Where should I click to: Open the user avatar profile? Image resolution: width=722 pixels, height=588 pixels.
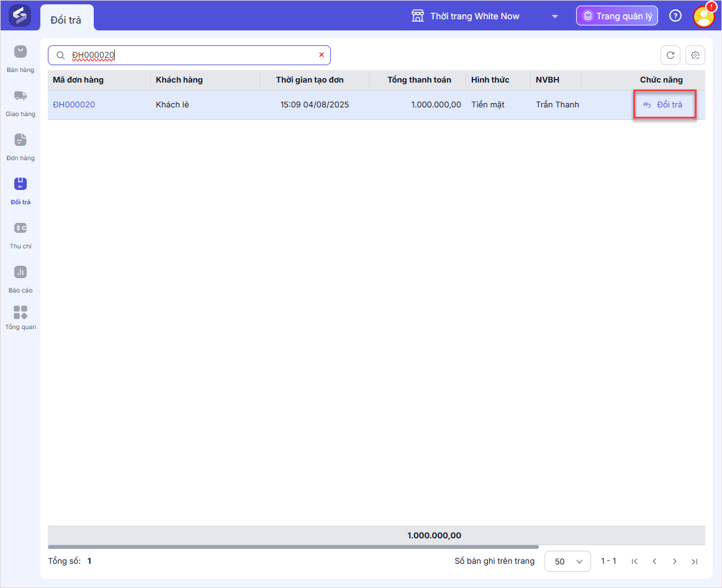[x=703, y=17]
